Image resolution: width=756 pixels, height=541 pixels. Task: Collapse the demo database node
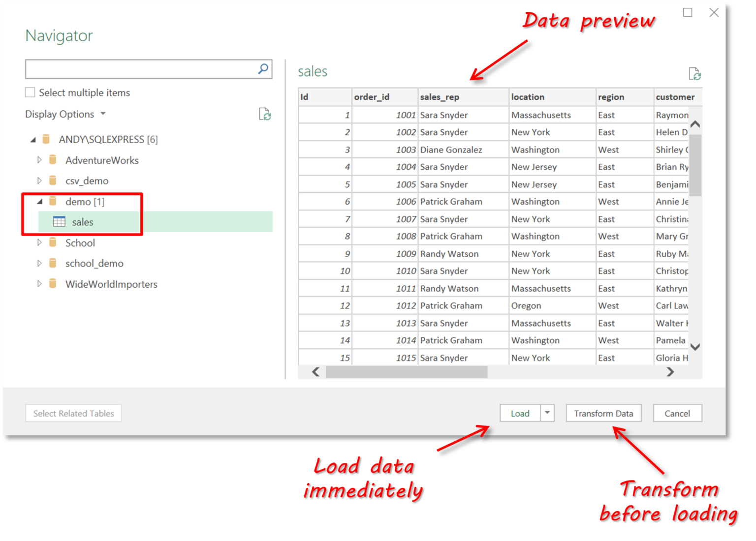[39, 201]
